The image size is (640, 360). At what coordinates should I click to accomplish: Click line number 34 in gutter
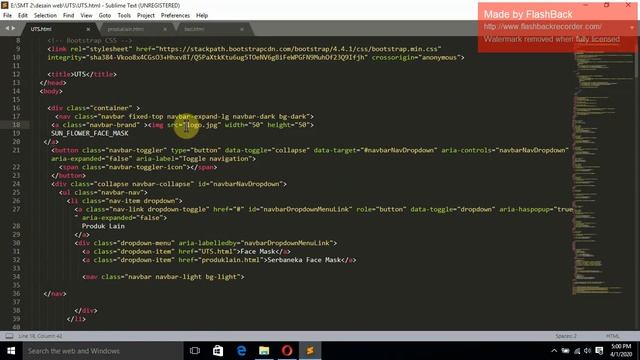pyautogui.click(x=16, y=277)
